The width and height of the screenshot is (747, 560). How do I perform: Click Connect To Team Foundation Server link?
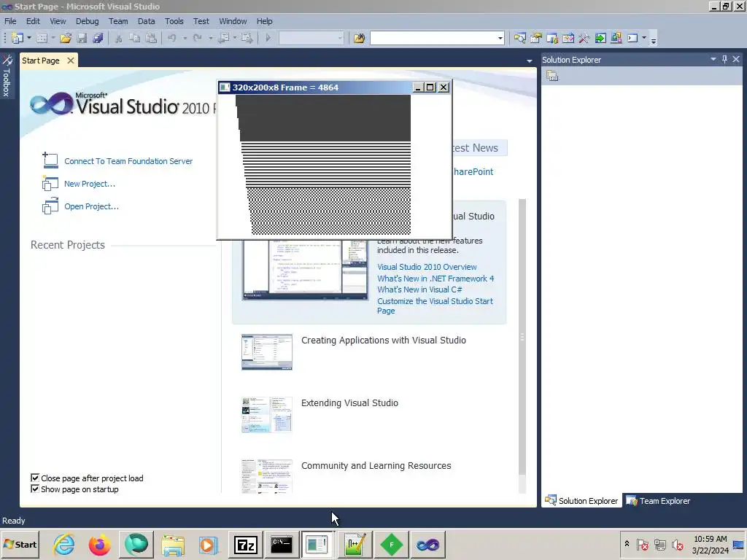tap(128, 161)
